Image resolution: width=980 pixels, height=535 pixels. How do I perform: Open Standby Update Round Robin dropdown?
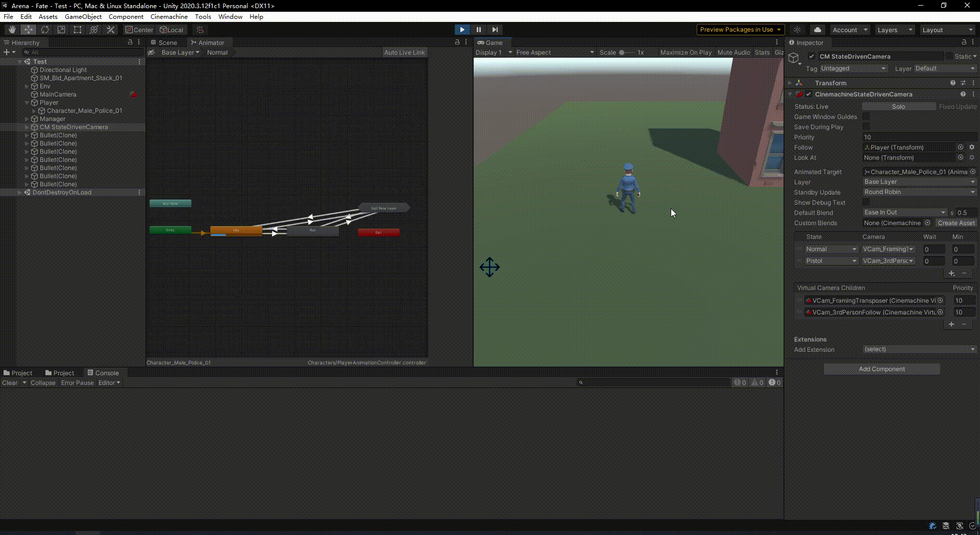pyautogui.click(x=920, y=192)
